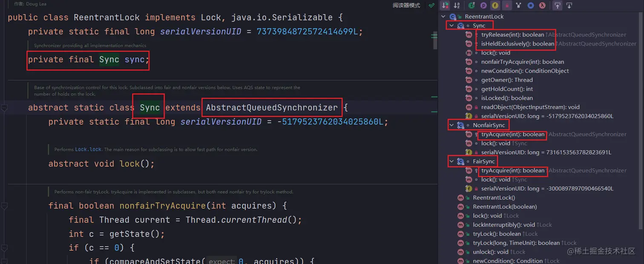Click field icon beside serialVersionUID = -5179523762034025860L
This screenshot has width=644, height=264.
coord(469,116)
